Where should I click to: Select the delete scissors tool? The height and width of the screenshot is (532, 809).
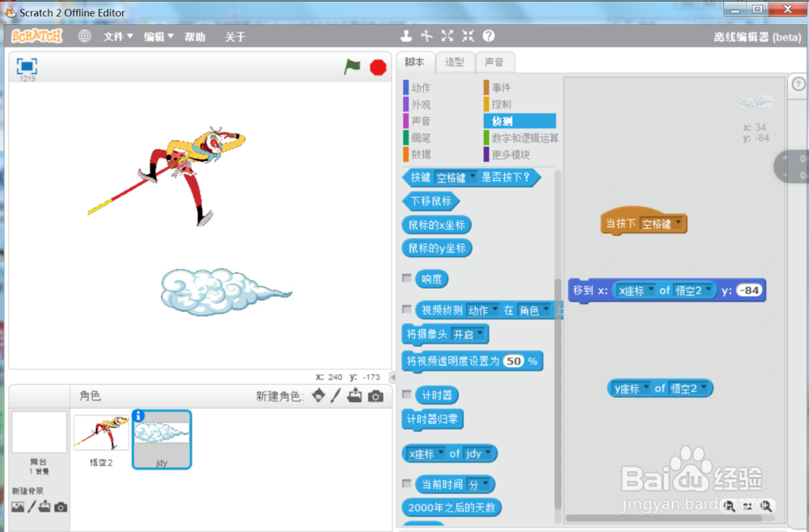tap(426, 36)
